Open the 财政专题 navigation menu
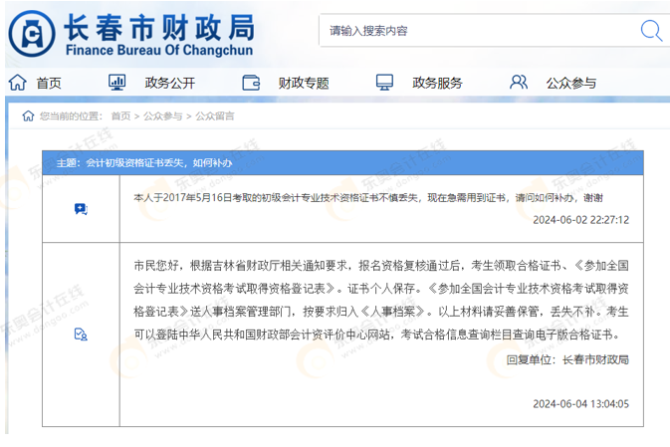Screen dimensions: 670x447 (x=303, y=83)
